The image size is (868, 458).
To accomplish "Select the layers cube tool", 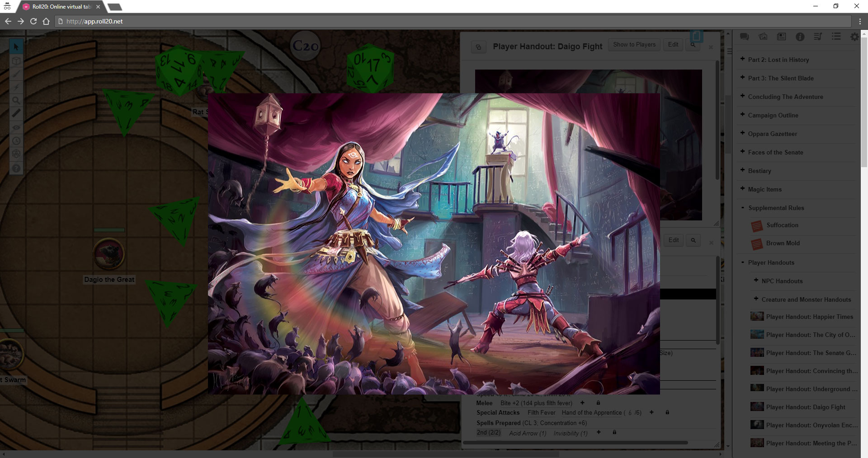I will coord(16,61).
